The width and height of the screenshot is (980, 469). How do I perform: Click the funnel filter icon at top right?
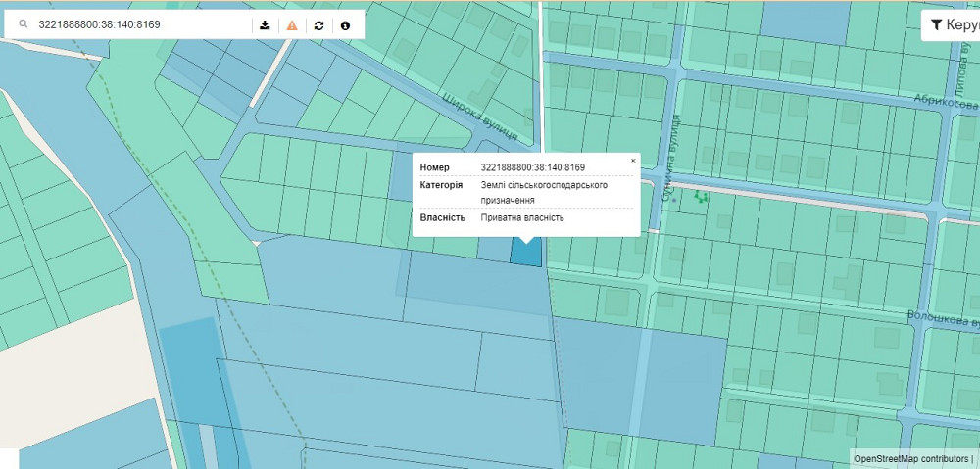(936, 24)
